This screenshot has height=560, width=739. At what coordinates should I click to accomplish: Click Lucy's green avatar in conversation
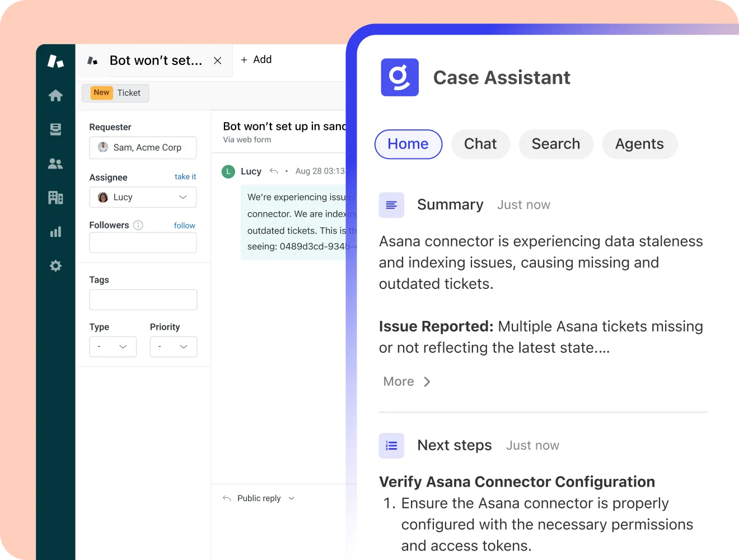click(228, 171)
